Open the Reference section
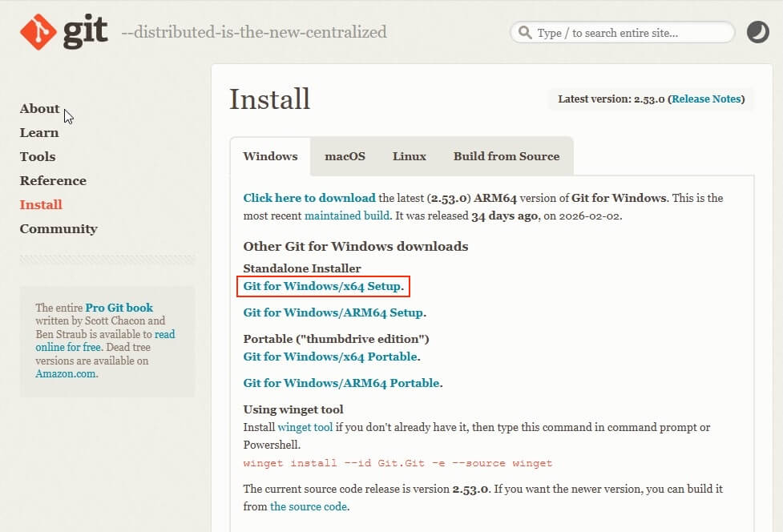The image size is (783, 532). 53,180
